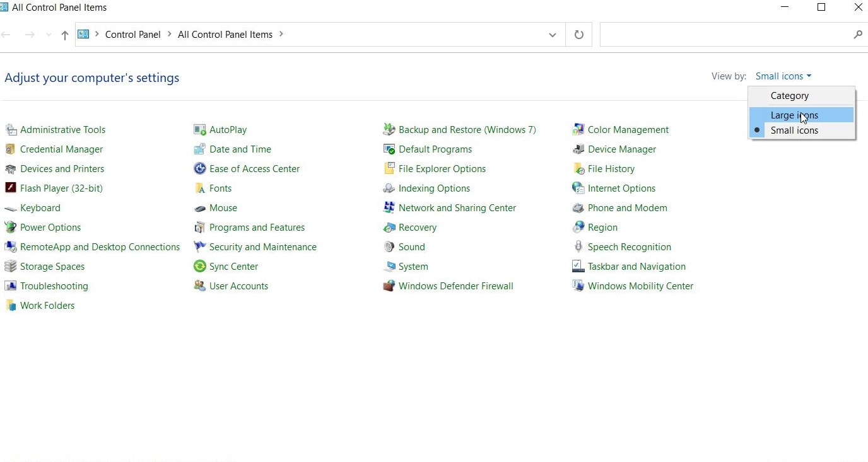Image resolution: width=868 pixels, height=462 pixels.
Task: Click the Date and Time icon
Action: click(x=200, y=149)
